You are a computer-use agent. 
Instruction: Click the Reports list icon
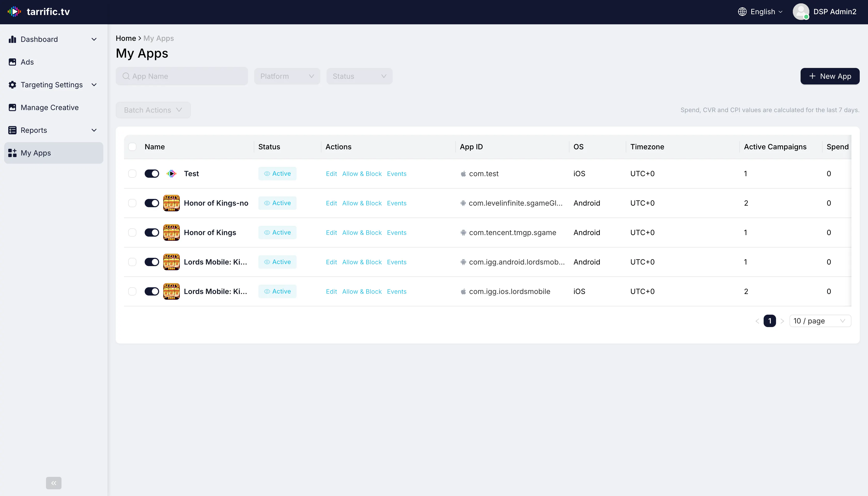click(x=12, y=130)
